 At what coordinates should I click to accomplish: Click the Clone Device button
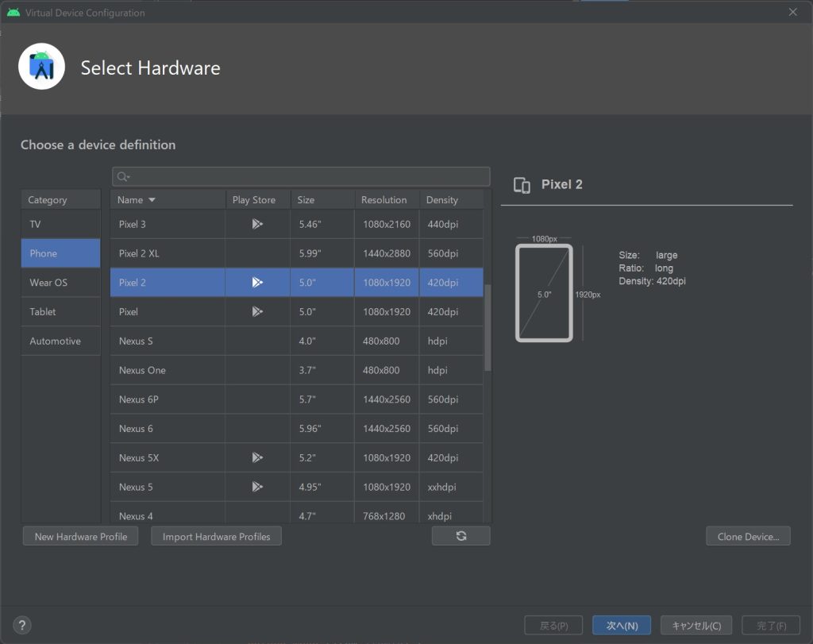click(748, 536)
